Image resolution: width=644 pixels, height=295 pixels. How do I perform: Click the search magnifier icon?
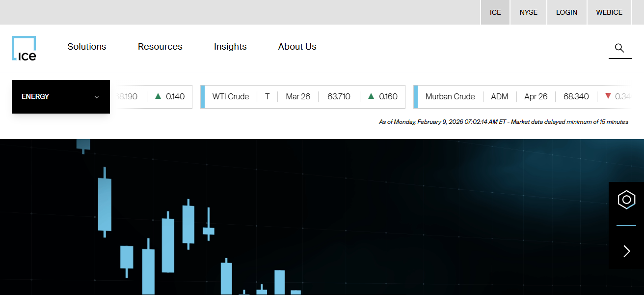click(x=619, y=48)
